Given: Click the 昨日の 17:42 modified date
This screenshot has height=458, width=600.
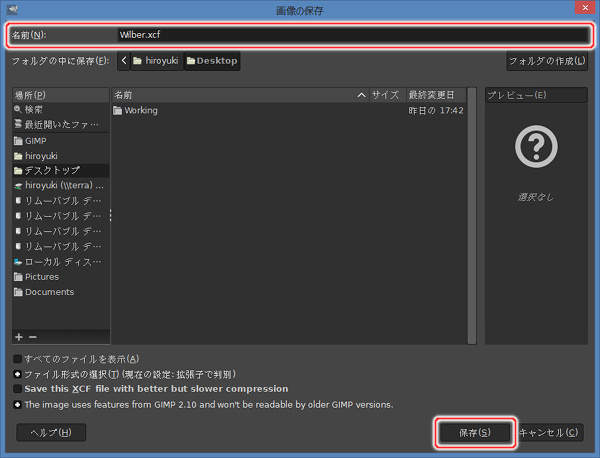Looking at the screenshot, I should coord(435,111).
